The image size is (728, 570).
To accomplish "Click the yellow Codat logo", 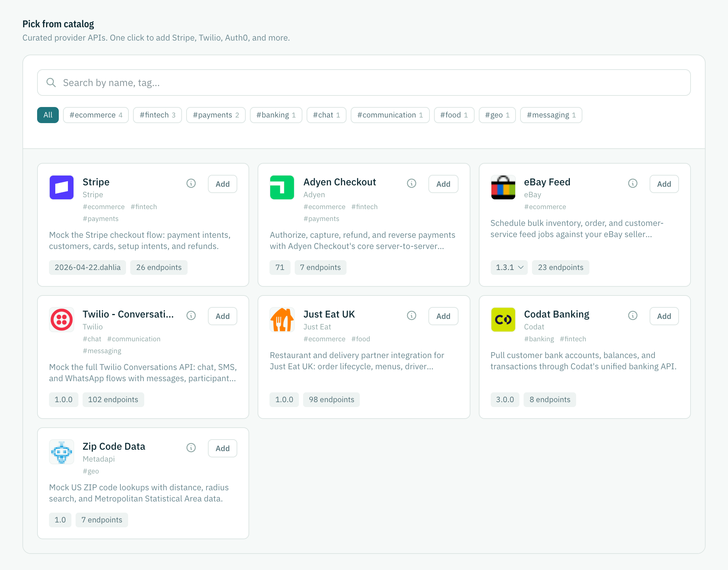I will (503, 320).
